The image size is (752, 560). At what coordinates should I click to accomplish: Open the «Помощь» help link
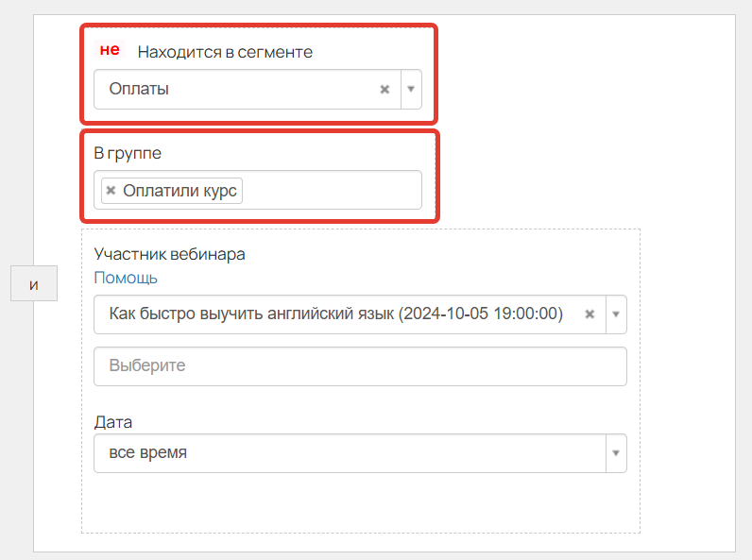126,278
